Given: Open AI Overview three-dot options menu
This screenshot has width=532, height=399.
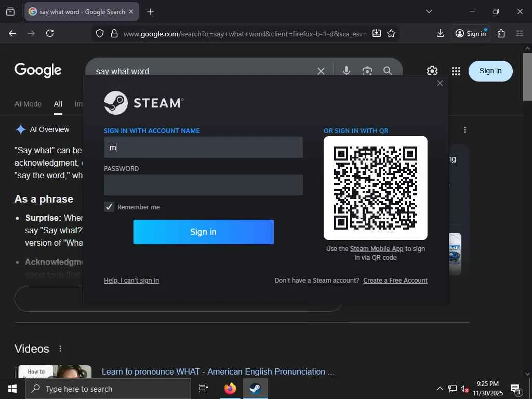Looking at the screenshot, I should (x=465, y=129).
